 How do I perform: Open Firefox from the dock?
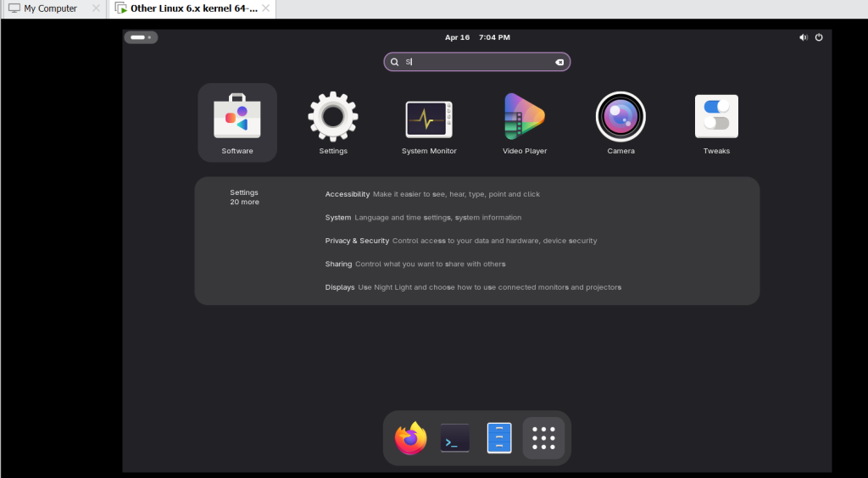point(411,438)
